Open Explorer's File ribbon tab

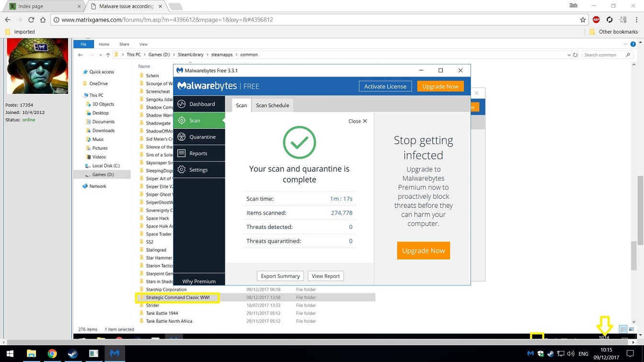(83, 44)
